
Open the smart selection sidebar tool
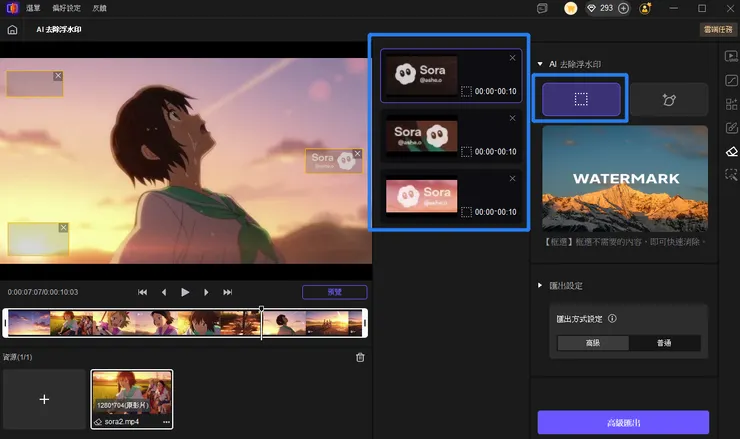731,175
